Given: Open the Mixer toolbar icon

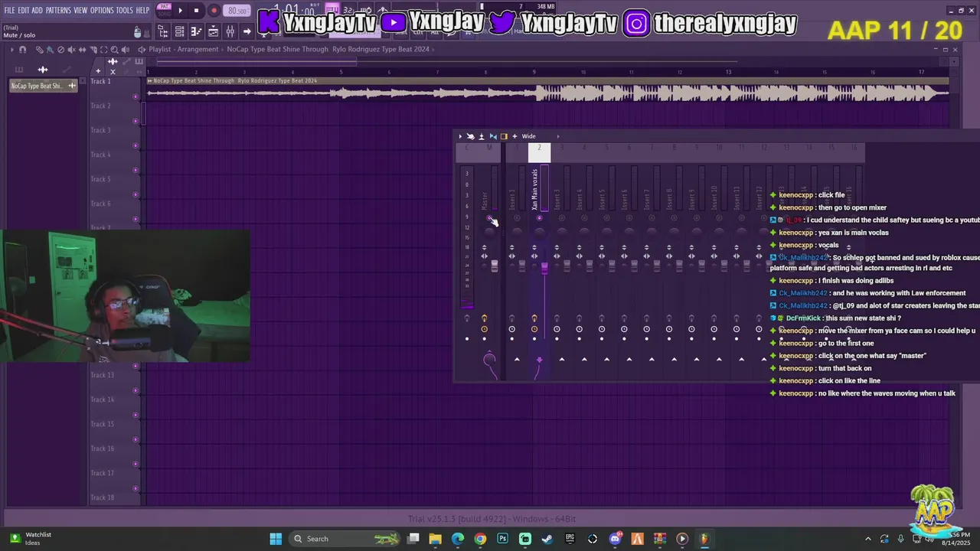Looking at the screenshot, I should [230, 31].
